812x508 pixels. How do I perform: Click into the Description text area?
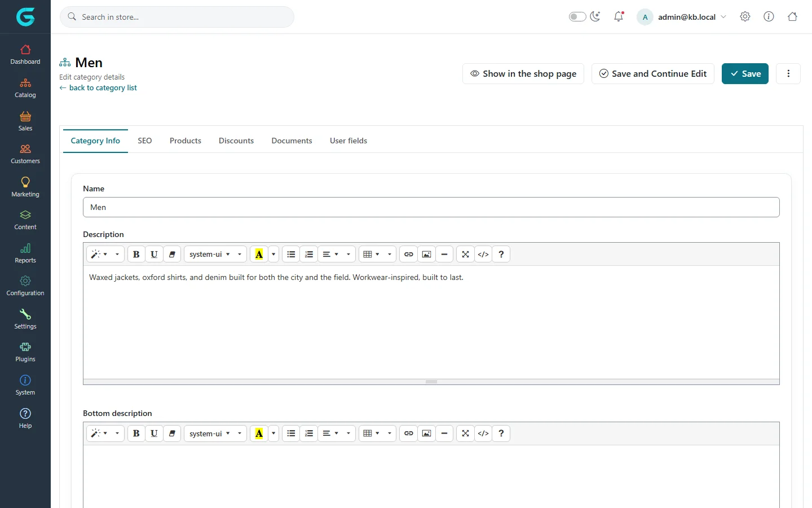[431, 322]
